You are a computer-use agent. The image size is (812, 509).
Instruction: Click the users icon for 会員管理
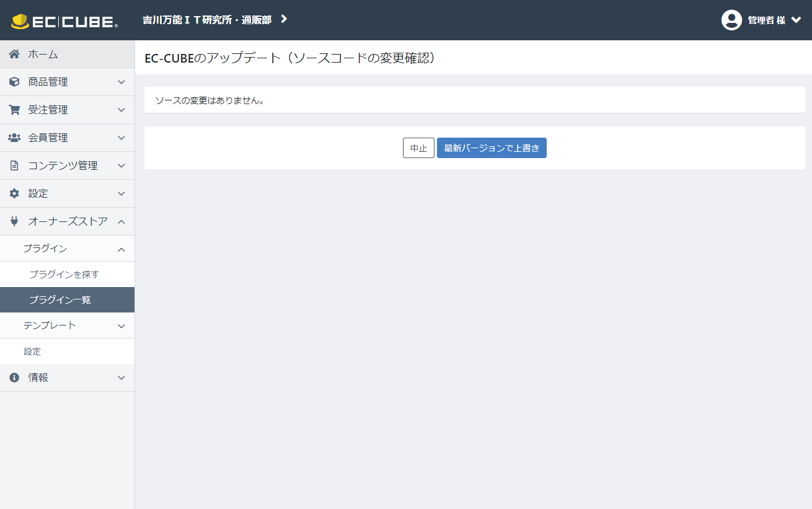(14, 138)
